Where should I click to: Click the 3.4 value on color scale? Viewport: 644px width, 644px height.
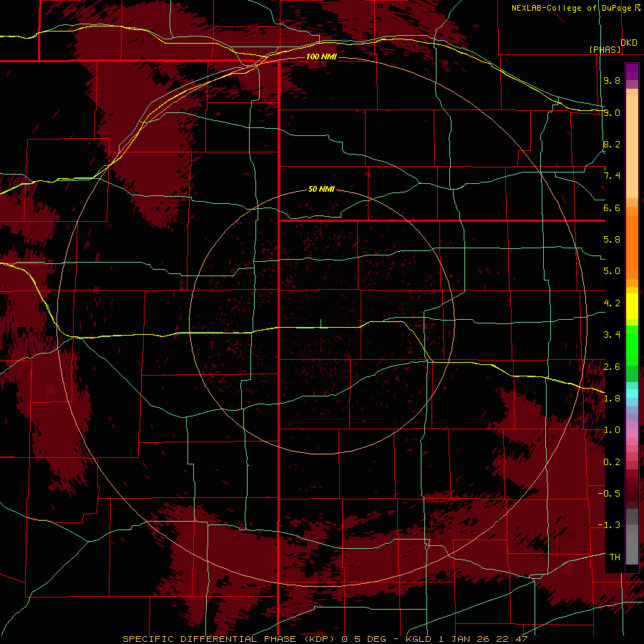(x=612, y=335)
